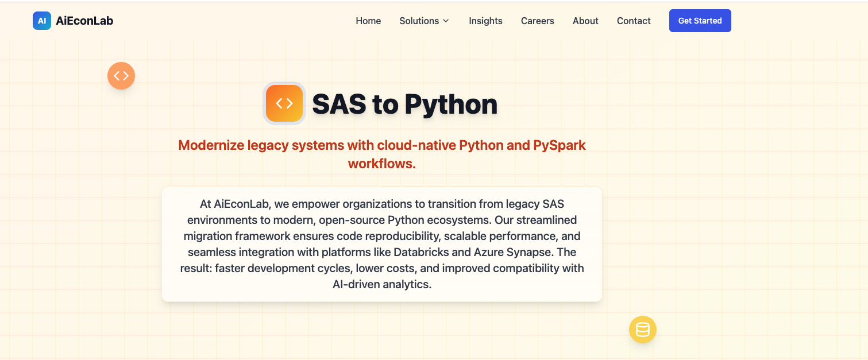
Task: Open the AiEconLab brand name link
Action: click(84, 21)
